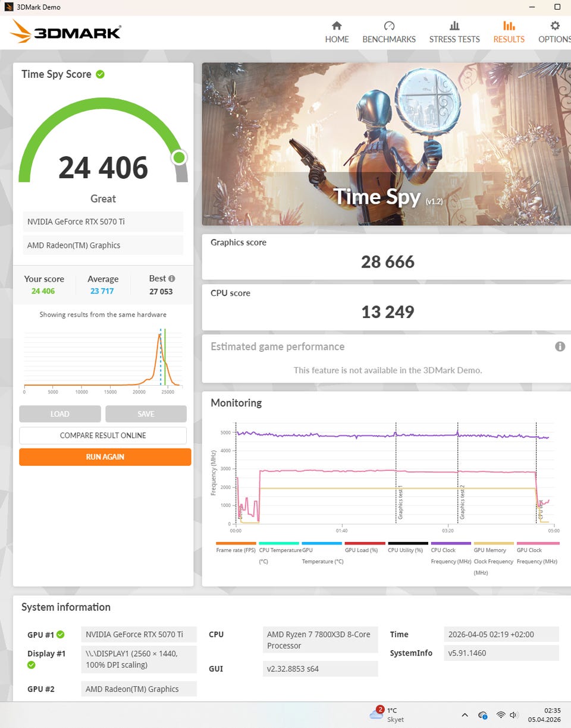This screenshot has width=571, height=728.
Task: Open the weather widget in taskbar
Action: [x=387, y=715]
